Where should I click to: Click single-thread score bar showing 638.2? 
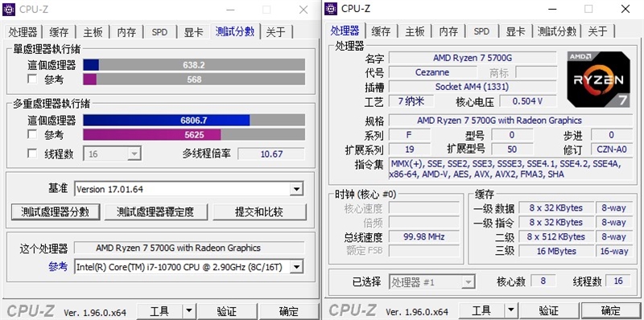(x=194, y=65)
